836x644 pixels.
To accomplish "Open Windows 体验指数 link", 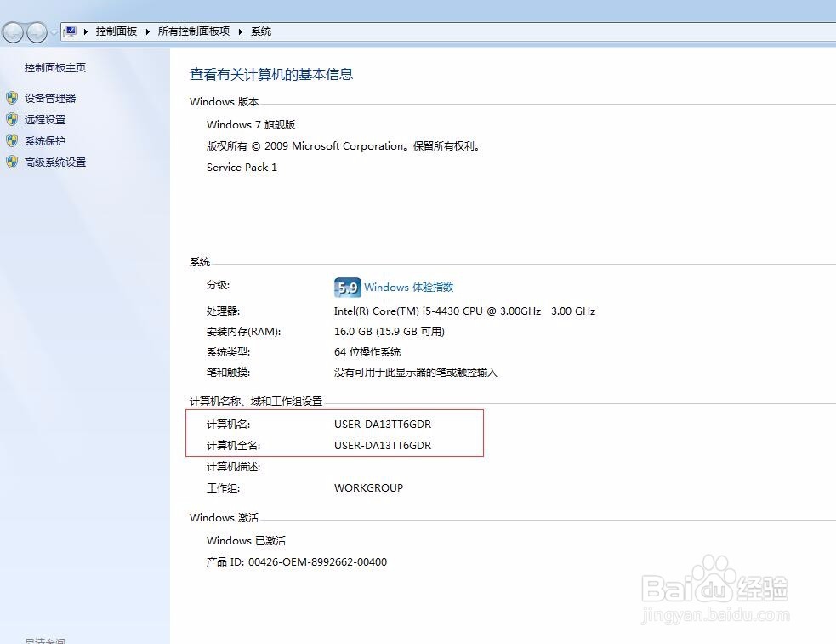I will [x=408, y=288].
